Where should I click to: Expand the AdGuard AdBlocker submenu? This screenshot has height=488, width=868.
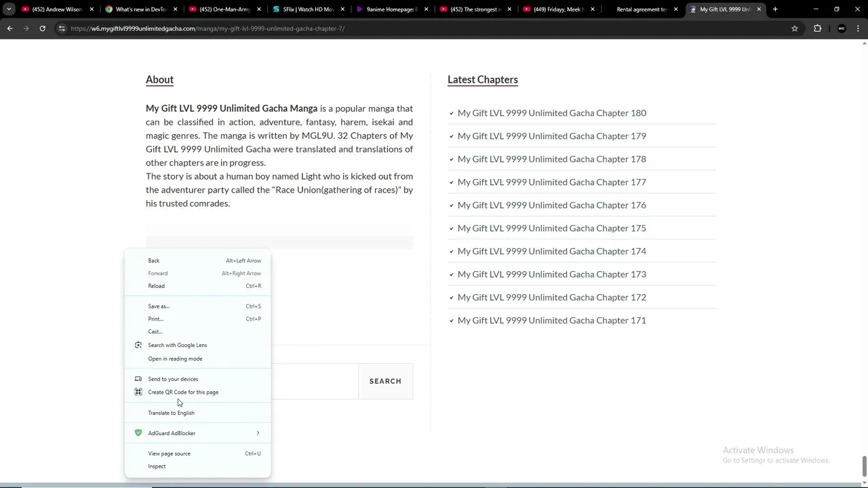[197, 433]
